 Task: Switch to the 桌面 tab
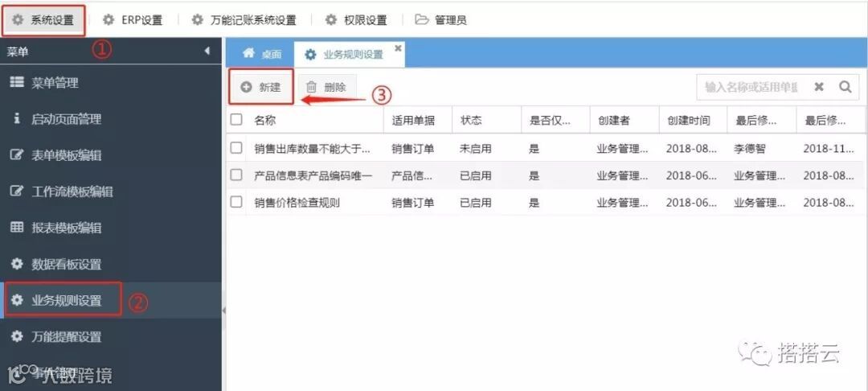click(x=261, y=54)
